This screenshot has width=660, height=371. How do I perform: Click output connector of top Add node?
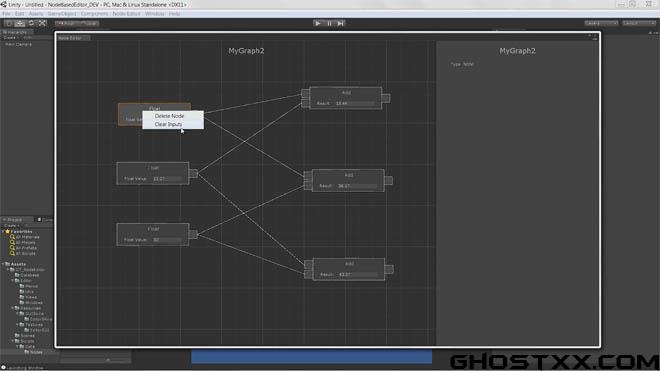click(x=386, y=98)
